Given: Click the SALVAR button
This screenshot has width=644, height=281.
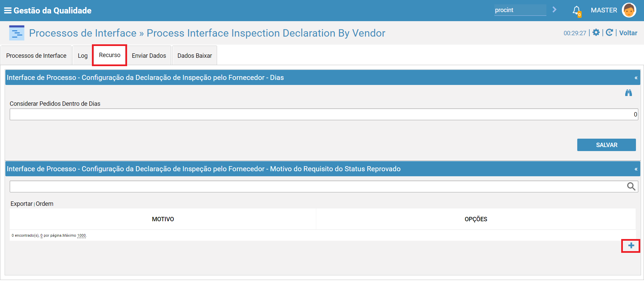Looking at the screenshot, I should click(x=606, y=145).
